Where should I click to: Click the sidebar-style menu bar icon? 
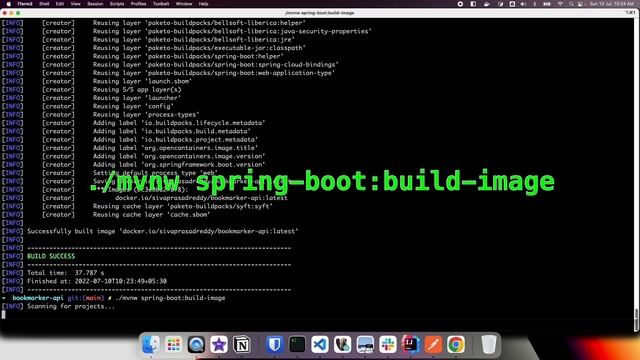473,4
